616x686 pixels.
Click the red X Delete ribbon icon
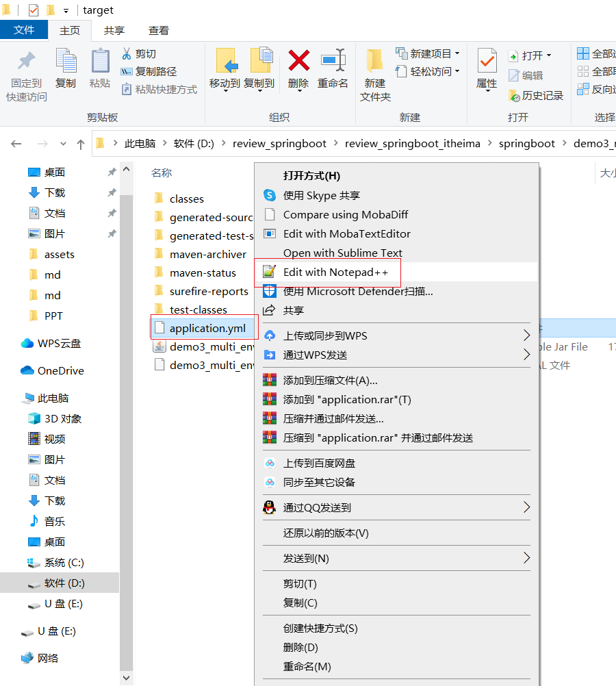(x=298, y=62)
